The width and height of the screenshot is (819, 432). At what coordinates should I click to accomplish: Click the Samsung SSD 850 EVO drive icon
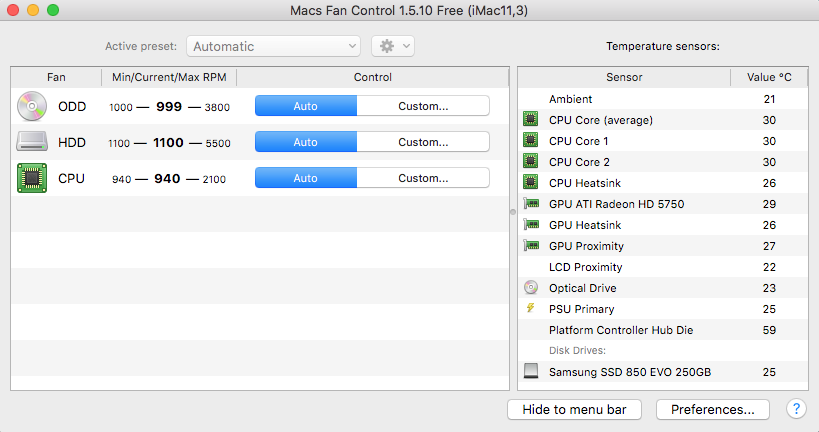(530, 372)
